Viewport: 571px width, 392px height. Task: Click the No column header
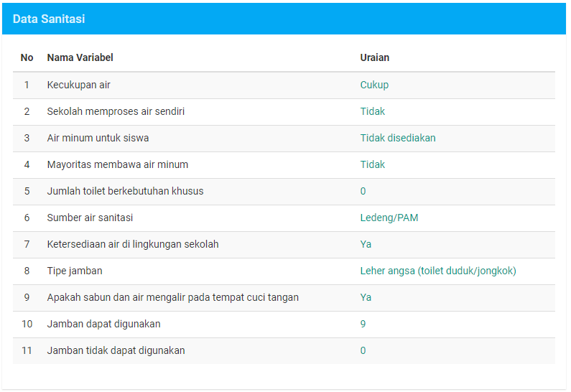click(27, 57)
